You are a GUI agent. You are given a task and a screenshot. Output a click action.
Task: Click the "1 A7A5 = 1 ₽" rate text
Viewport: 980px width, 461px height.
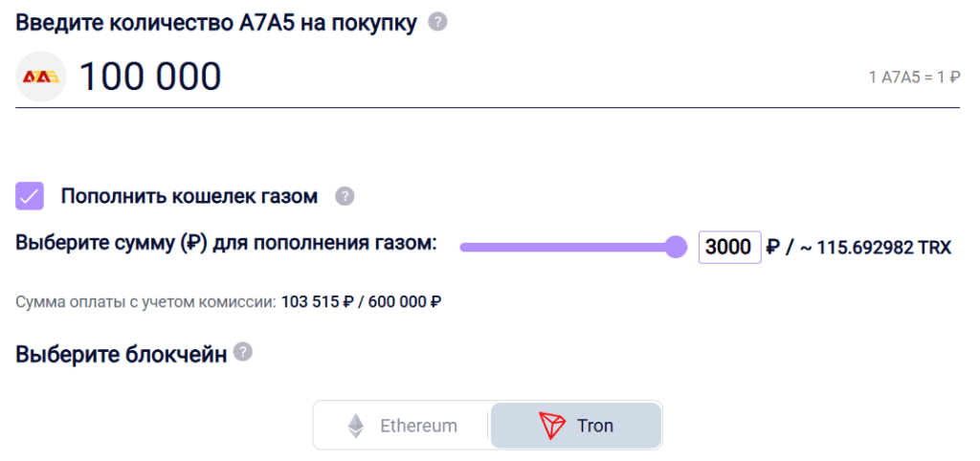click(x=914, y=77)
